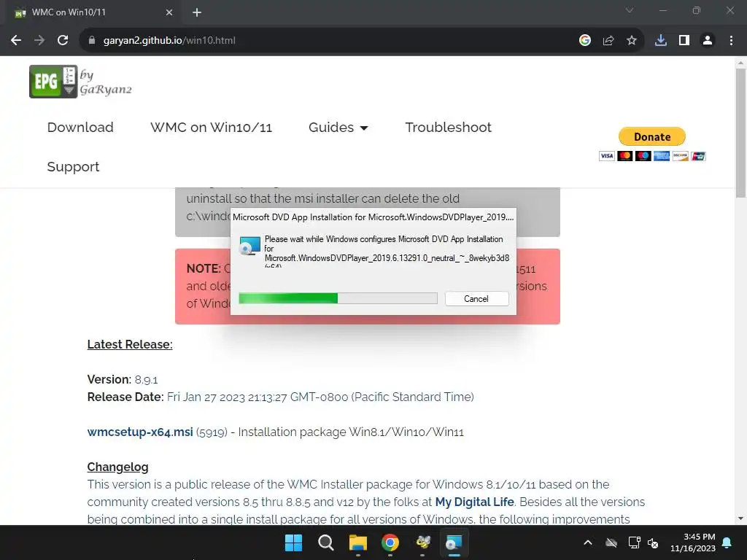747x560 pixels.
Task: Open the WMC on Win10/11 nav item
Action: (x=211, y=127)
